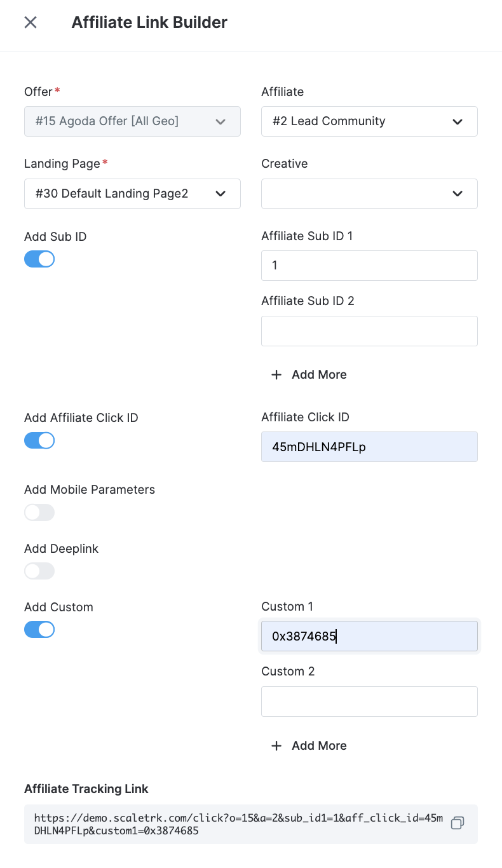
Task: Select the Affiliate Click ID input
Action: pos(369,447)
